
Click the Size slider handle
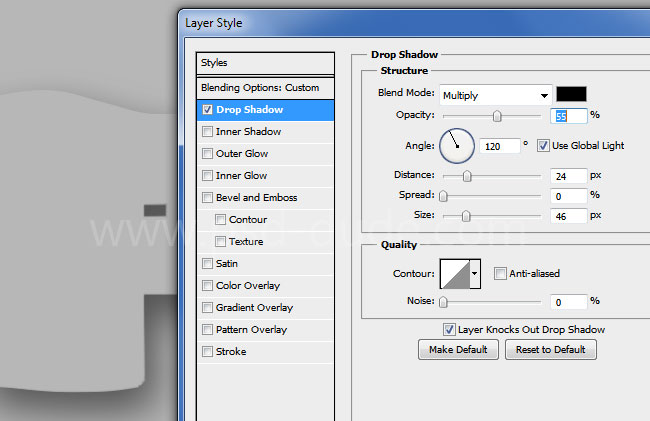pyautogui.click(x=466, y=216)
